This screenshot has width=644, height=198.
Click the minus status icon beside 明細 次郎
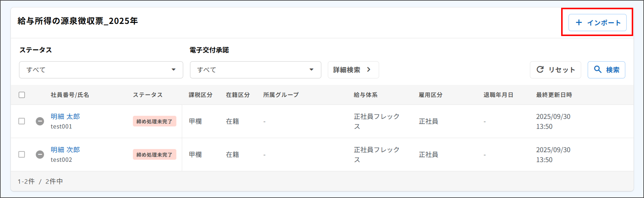[40, 154]
